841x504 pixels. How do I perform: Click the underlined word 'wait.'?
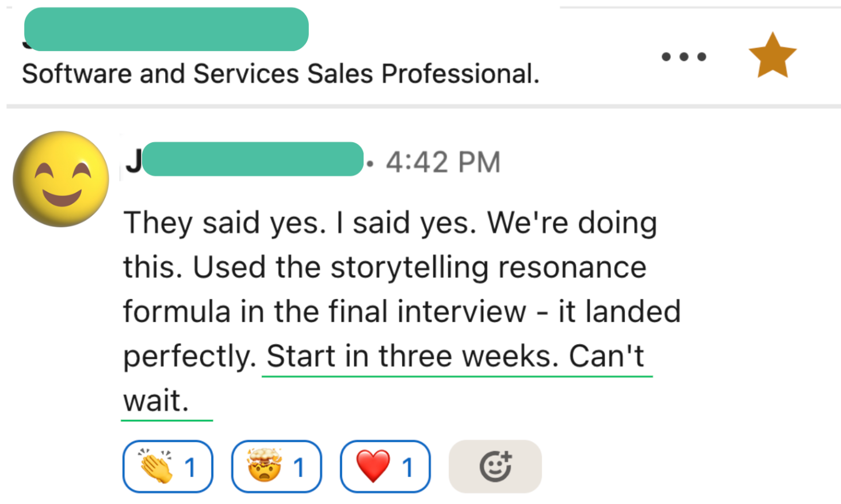click(156, 400)
